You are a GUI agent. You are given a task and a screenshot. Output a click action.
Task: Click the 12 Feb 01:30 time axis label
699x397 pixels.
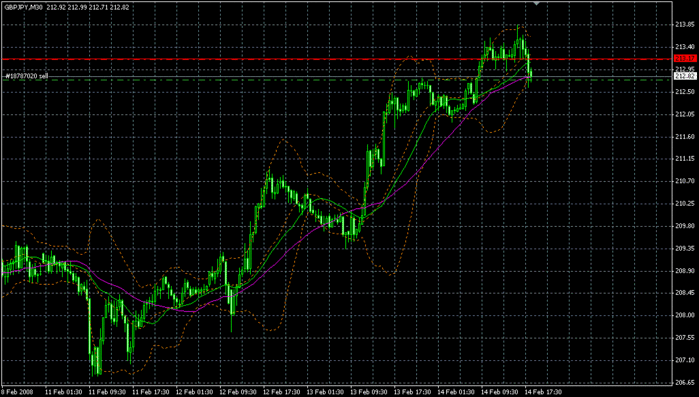tap(194, 392)
